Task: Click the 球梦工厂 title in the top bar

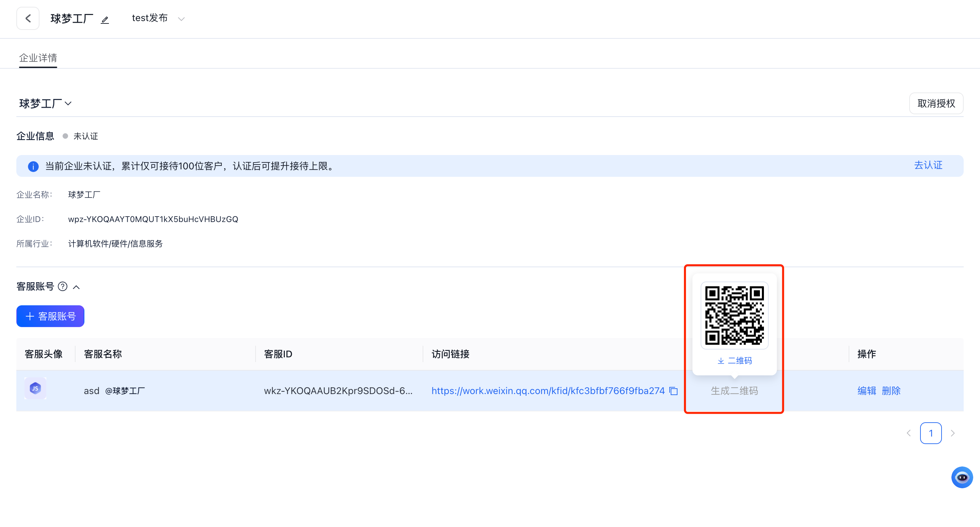Action: click(x=72, y=18)
